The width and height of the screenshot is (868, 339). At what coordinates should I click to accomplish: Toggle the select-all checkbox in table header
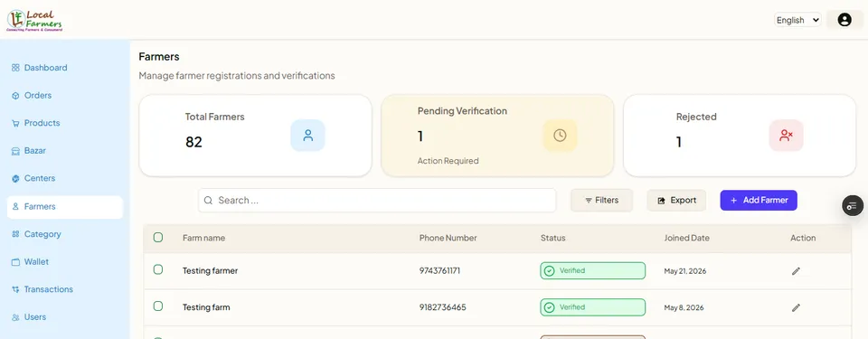(157, 238)
